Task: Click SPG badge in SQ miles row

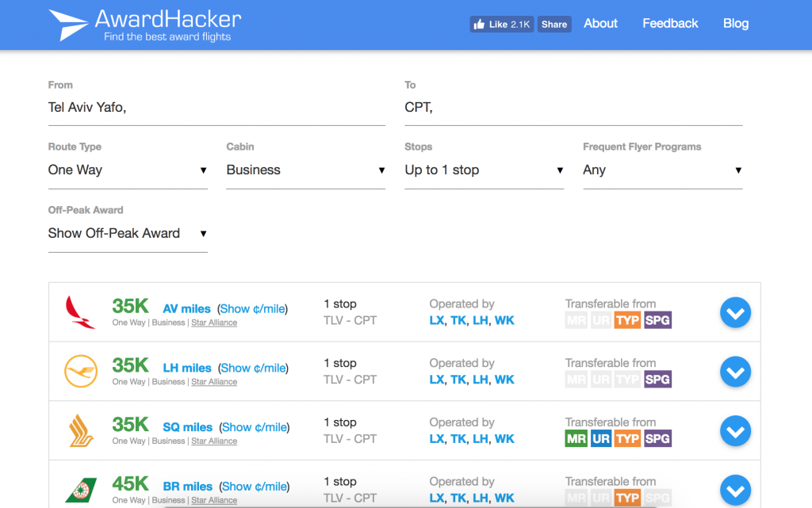Action: pyautogui.click(x=657, y=439)
